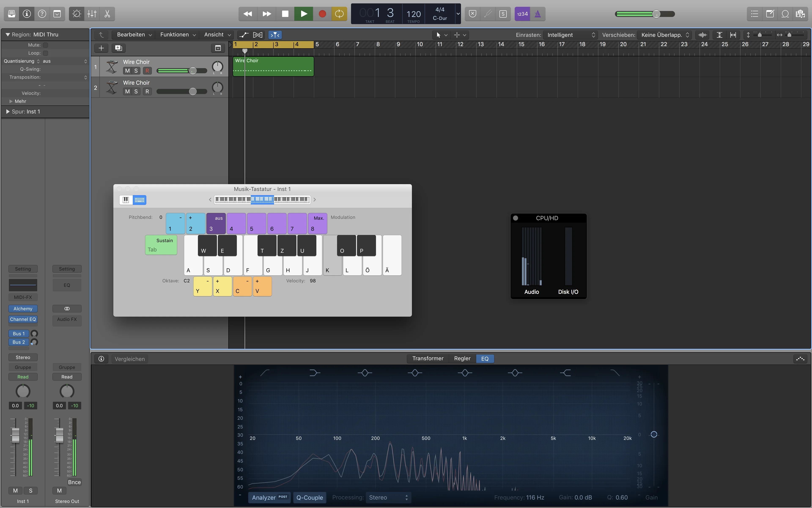The width and height of the screenshot is (812, 508).
Task: Open the Loop Browser icon
Action: [785, 14]
